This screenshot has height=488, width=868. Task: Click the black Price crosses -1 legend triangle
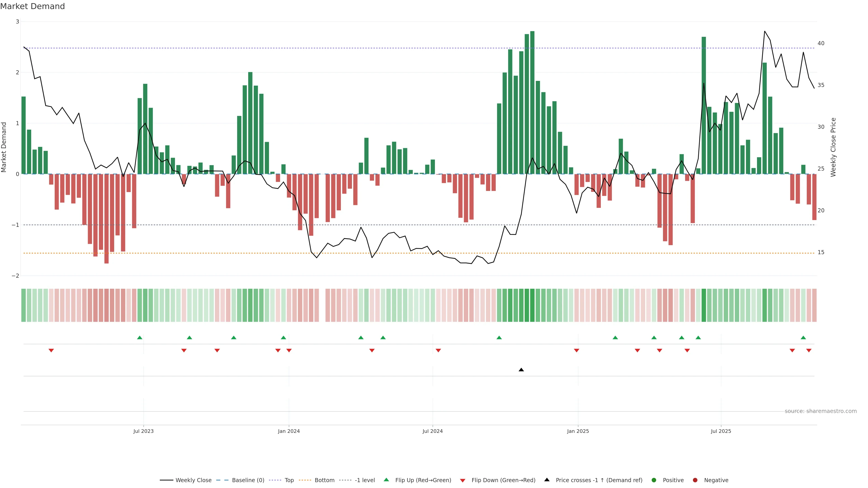(547, 480)
